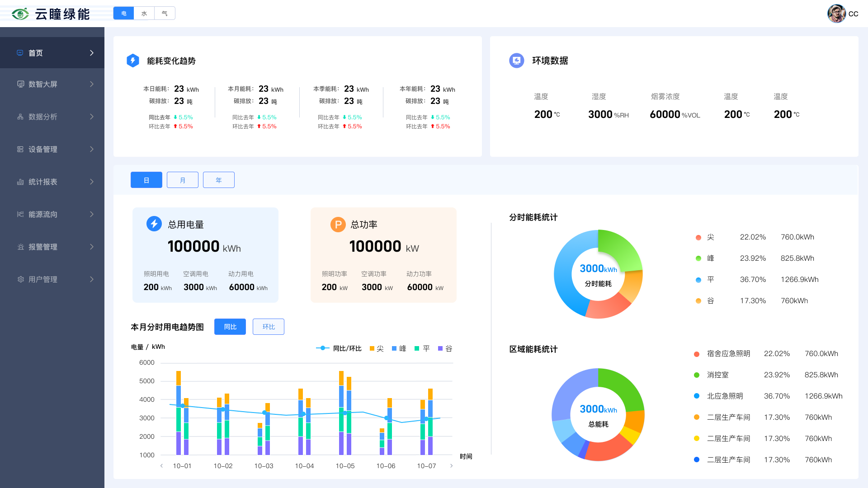Switch to the 月 period tab
Image resolution: width=868 pixels, height=488 pixels.
click(183, 180)
